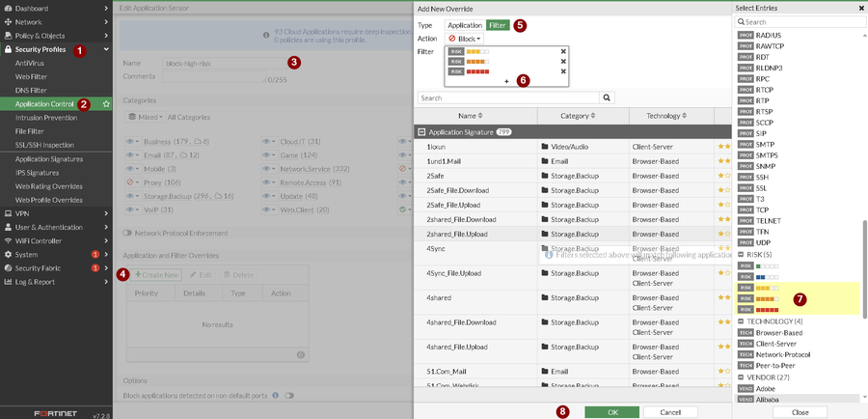Click the WiFi Controller icon
This screenshot has width=868, height=419.
(x=8, y=240)
